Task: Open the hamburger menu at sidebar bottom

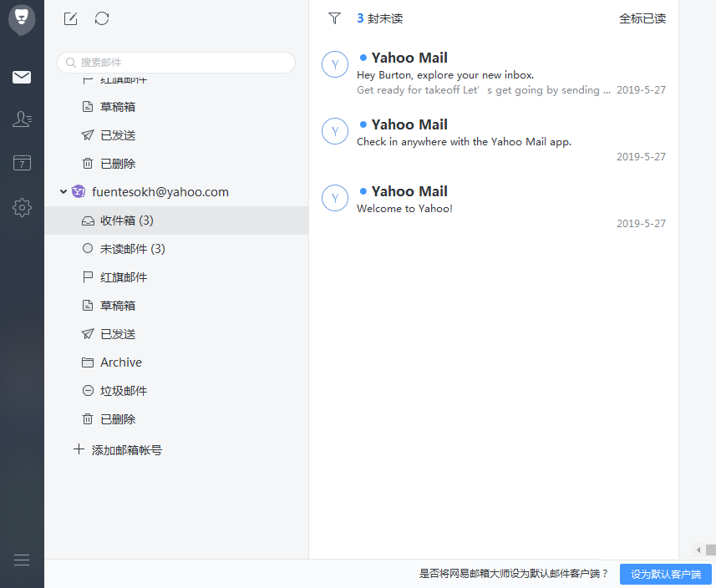Action: tap(22, 560)
